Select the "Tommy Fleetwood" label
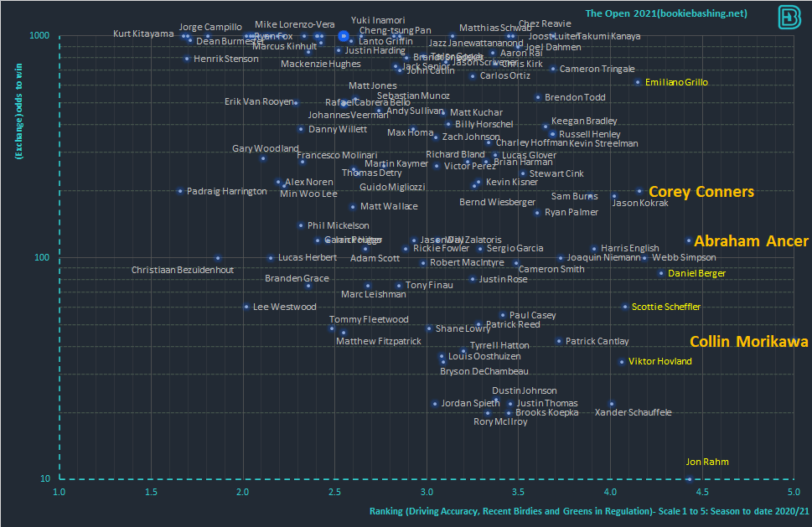Image resolution: width=812 pixels, height=527 pixels. click(x=369, y=319)
